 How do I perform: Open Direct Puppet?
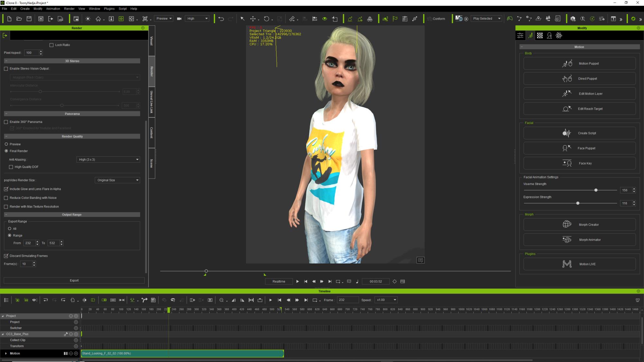pyautogui.click(x=580, y=79)
